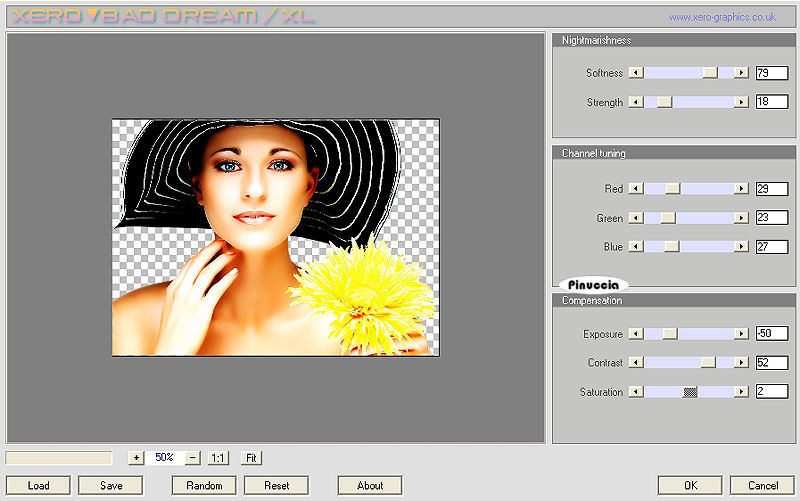The height and width of the screenshot is (501, 800).
Task: Click the Softness value input field
Action: pos(771,73)
